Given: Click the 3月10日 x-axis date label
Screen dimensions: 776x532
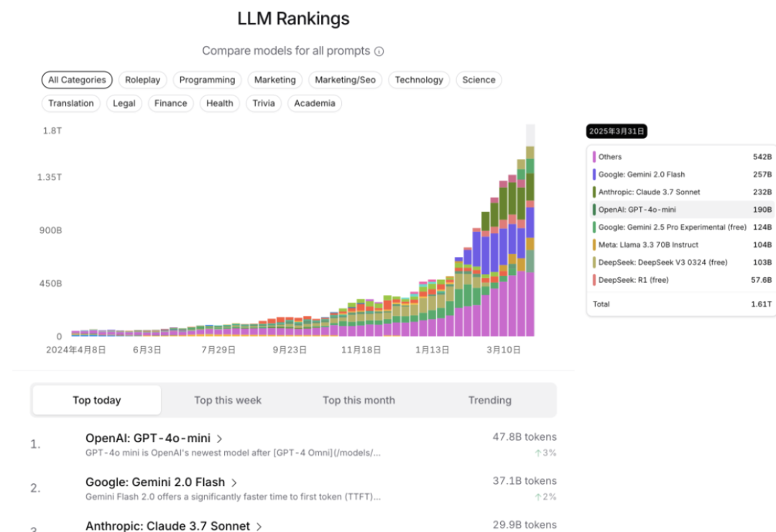Looking at the screenshot, I should coord(503,350).
